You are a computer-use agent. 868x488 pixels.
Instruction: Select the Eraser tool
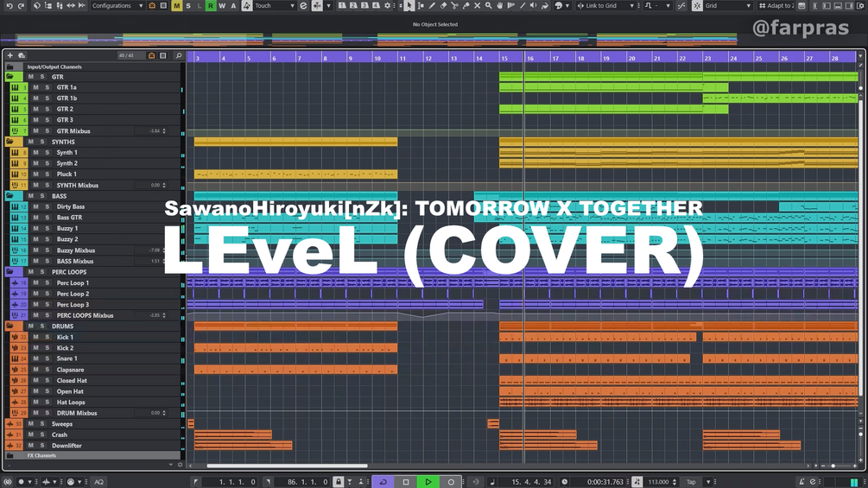[443, 5]
